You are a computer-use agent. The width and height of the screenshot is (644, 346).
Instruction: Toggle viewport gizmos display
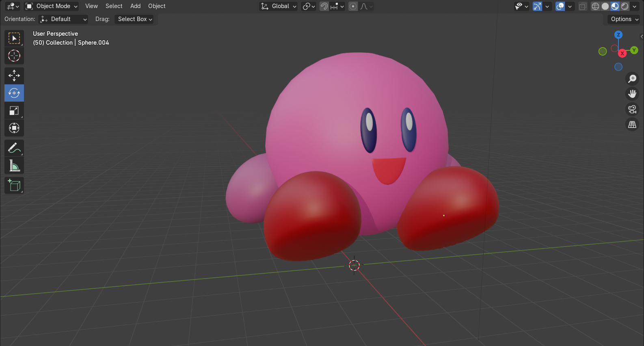537,6
